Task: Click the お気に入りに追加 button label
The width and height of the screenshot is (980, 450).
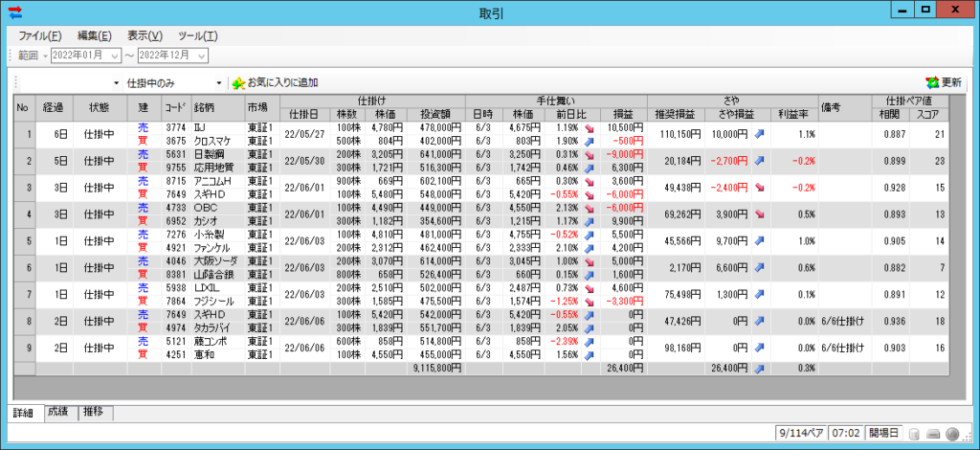Action: coord(282,83)
